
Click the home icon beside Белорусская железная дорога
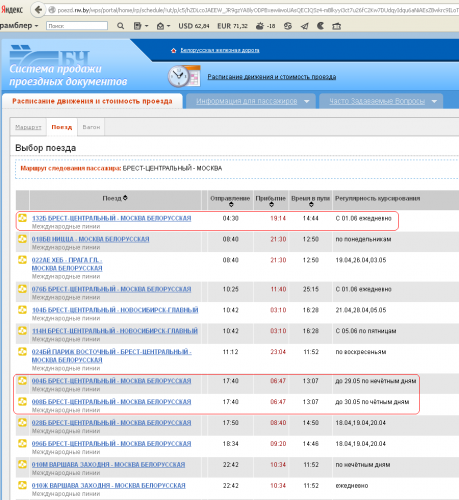point(173,50)
